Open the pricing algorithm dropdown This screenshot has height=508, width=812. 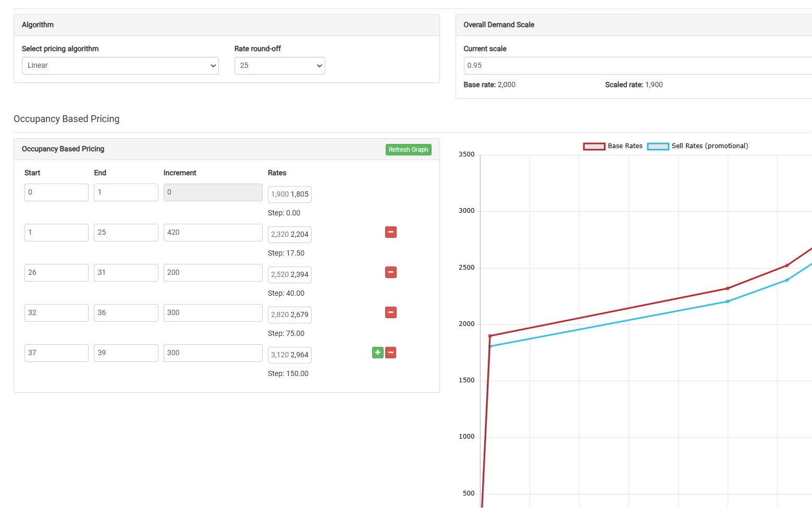[120, 66]
